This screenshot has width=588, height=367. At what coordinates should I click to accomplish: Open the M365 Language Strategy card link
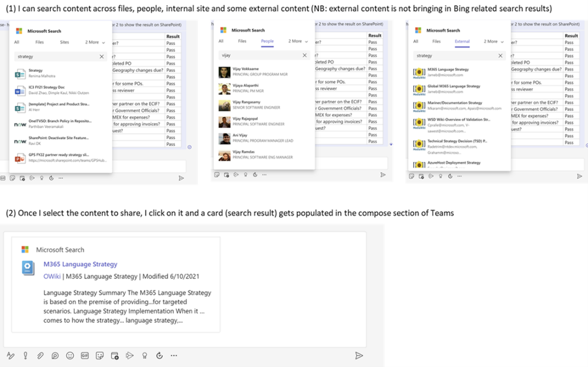(80, 264)
